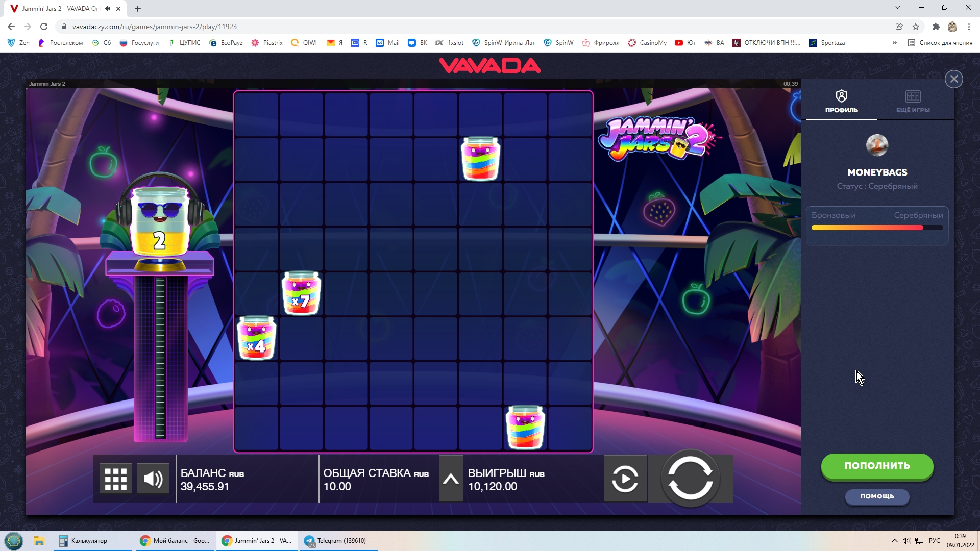Click the MONEYBAGS profile avatar
Image resolution: width=980 pixels, height=551 pixels.
(x=877, y=145)
